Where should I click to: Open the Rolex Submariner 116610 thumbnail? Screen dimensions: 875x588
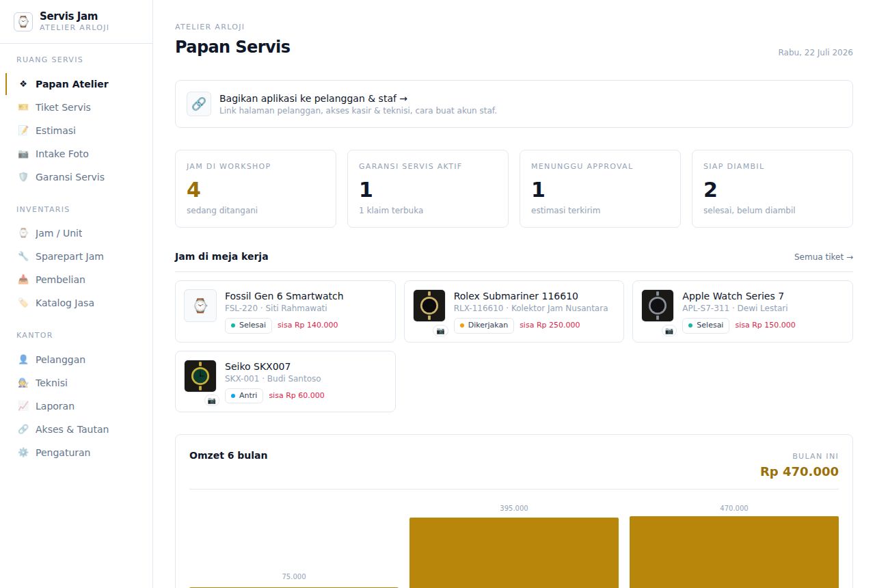[429, 306]
